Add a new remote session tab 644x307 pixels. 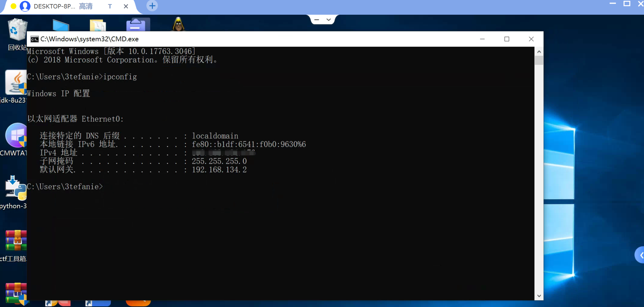(x=152, y=6)
